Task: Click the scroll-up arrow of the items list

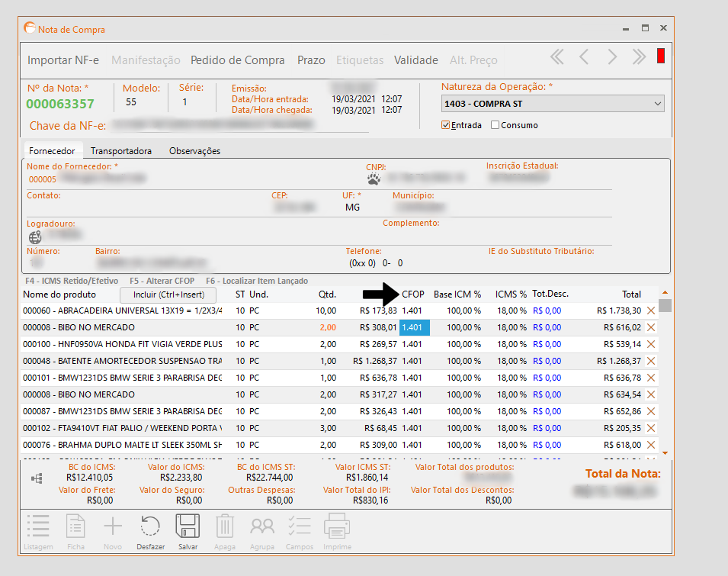Action: click(x=665, y=292)
